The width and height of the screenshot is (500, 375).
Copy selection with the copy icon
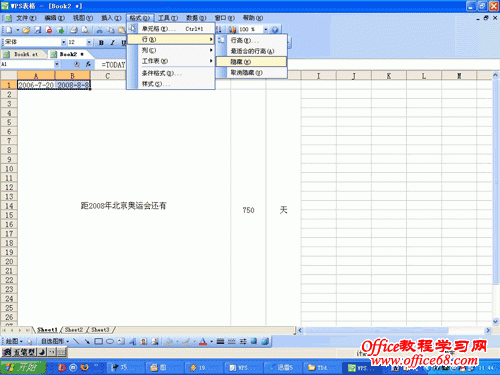110,30
